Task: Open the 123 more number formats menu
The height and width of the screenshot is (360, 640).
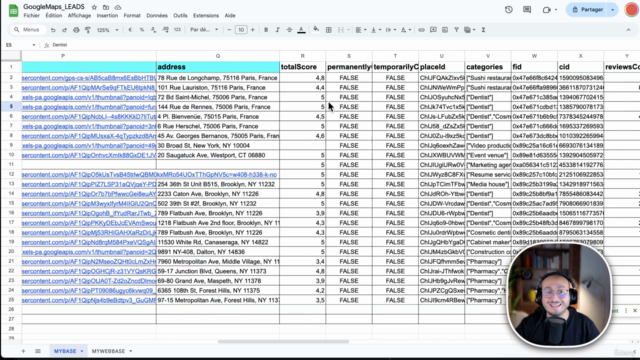Action: [x=177, y=30]
